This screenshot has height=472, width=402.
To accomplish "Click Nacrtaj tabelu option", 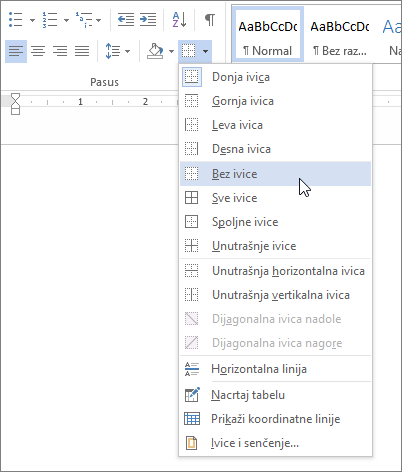I will point(275,395).
